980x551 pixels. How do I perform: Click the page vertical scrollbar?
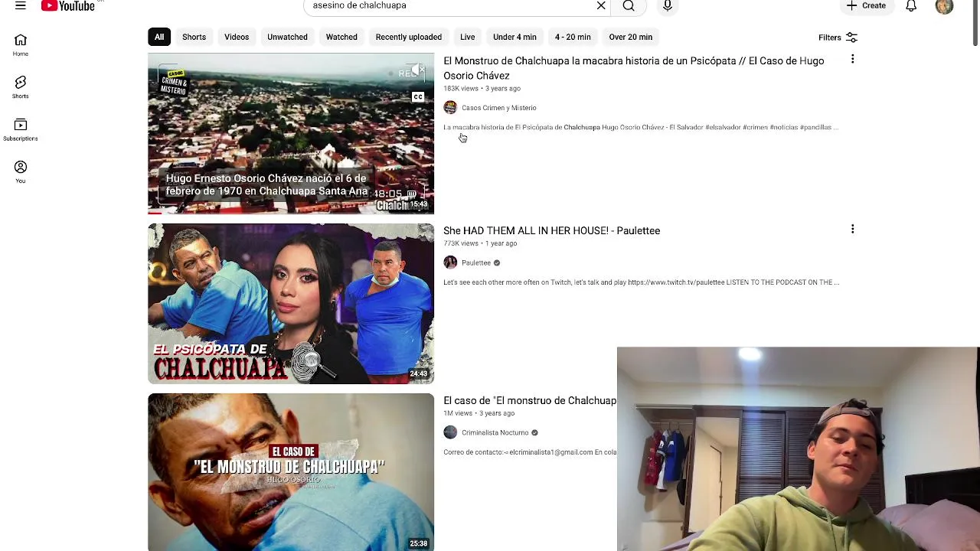[x=975, y=23]
